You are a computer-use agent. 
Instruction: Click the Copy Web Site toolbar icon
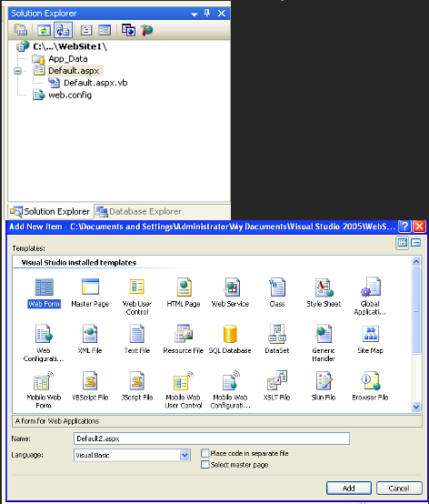coord(128,30)
